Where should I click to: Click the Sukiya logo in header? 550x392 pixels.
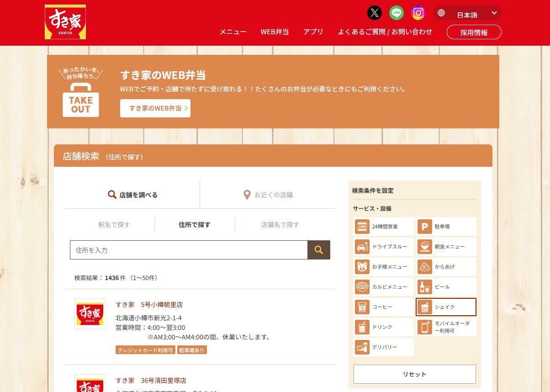(x=65, y=22)
